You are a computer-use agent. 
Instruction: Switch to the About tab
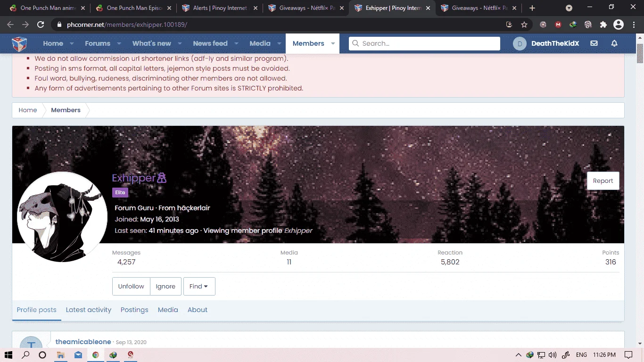[x=198, y=310]
